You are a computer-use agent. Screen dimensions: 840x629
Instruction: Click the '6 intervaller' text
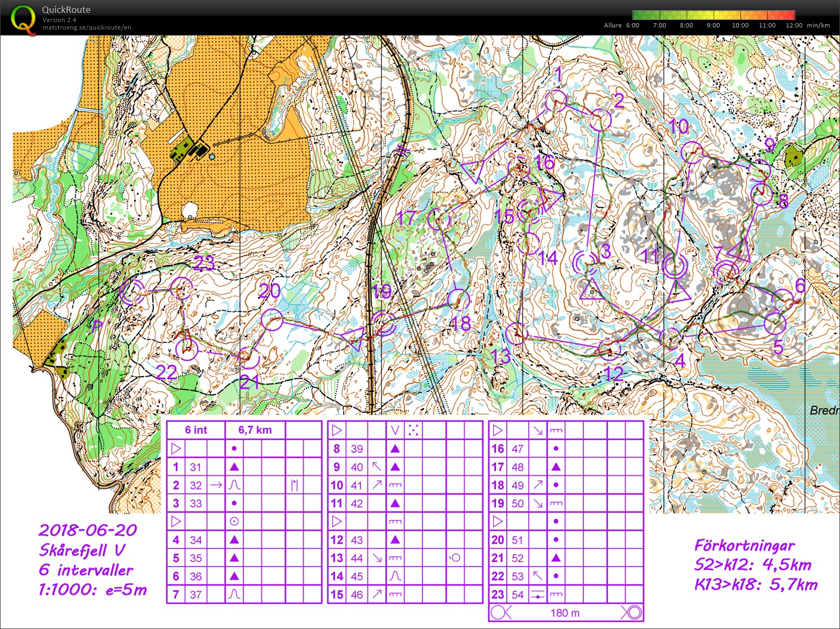pos(86,570)
